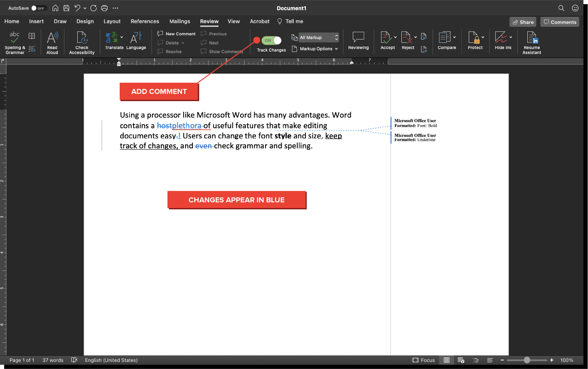Click the Accept change icon
Screen dimensions: 588x369
click(386, 38)
